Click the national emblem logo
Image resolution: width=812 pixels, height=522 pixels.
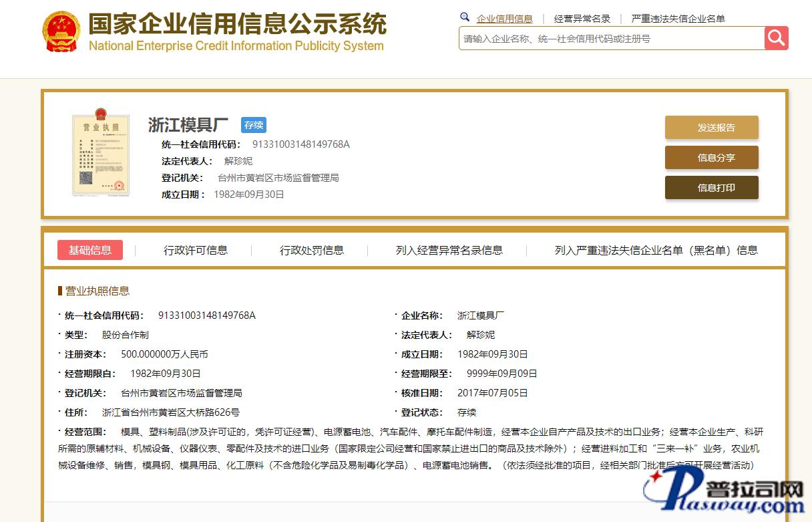coord(61,32)
